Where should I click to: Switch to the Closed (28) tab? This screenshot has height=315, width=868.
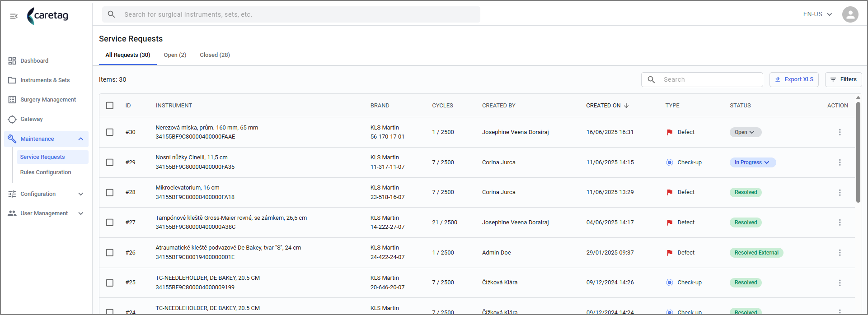tap(215, 55)
